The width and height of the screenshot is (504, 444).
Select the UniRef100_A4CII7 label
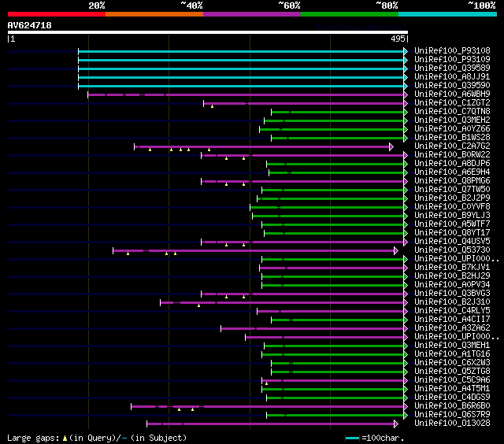click(x=452, y=320)
